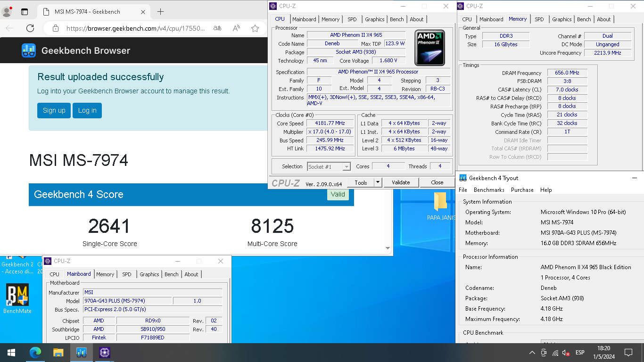The image size is (644, 362).
Task: Click the translate icon in the address bar
Action: (x=217, y=28)
